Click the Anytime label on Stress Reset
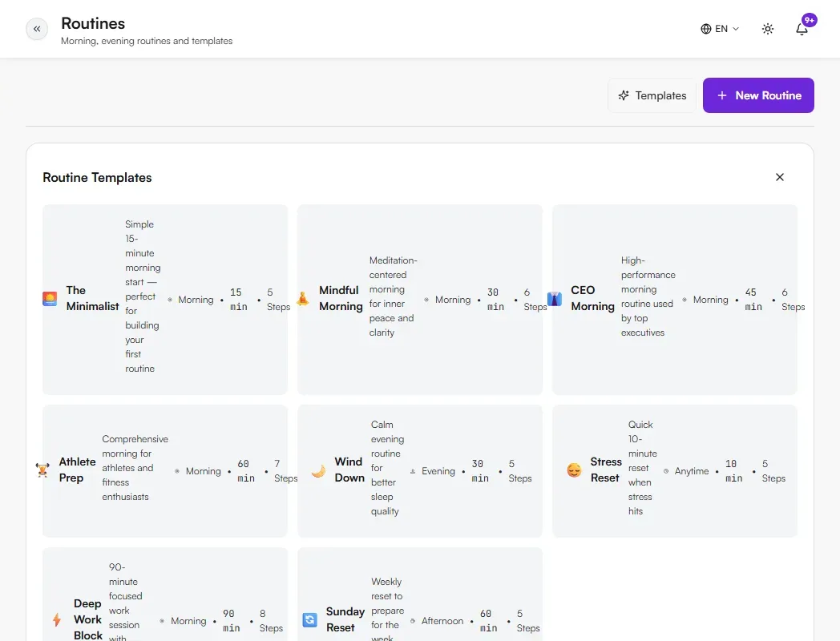The image size is (840, 641). pos(691,471)
